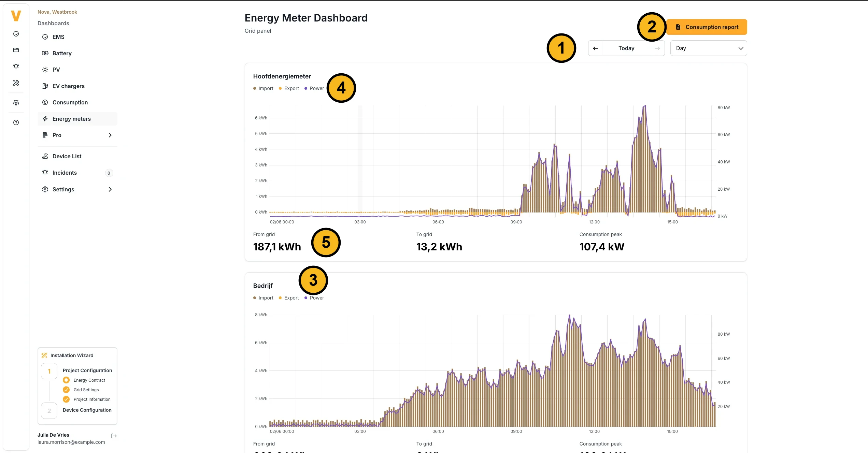Open the Battery dashboard
Screen dimensions: 868x453
point(77,53)
